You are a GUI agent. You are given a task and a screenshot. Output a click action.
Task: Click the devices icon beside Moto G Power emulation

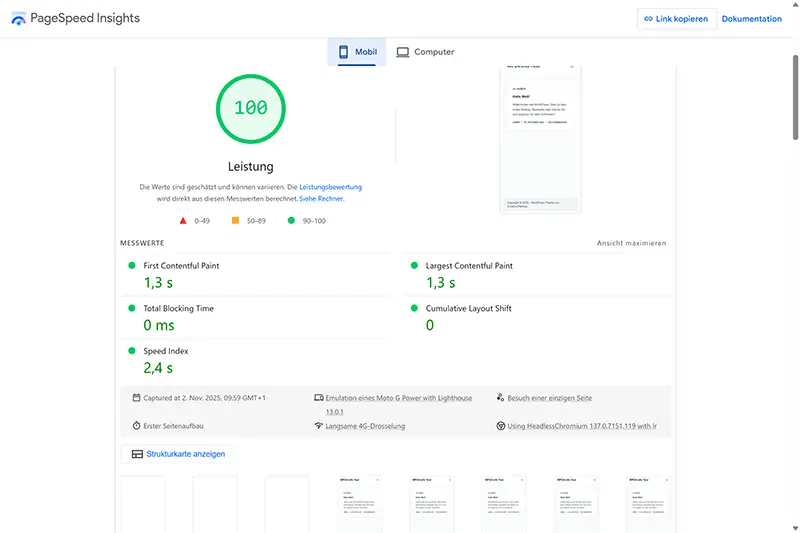click(x=319, y=398)
